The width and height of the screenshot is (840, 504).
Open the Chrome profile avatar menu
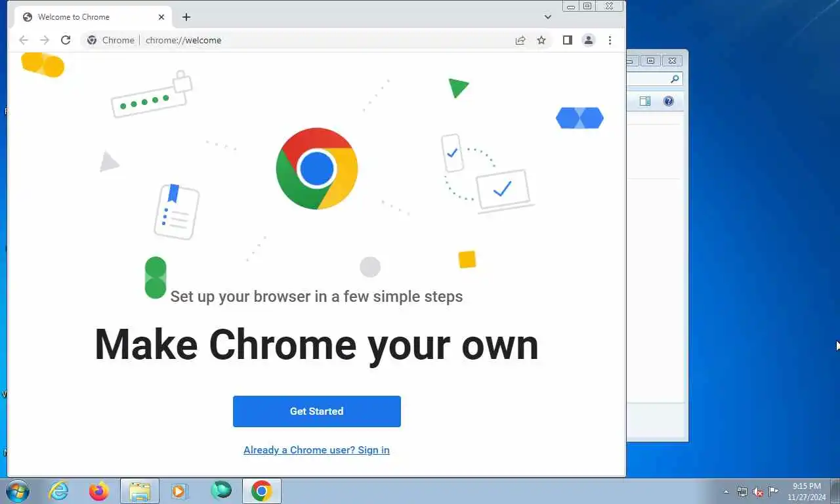(x=589, y=40)
